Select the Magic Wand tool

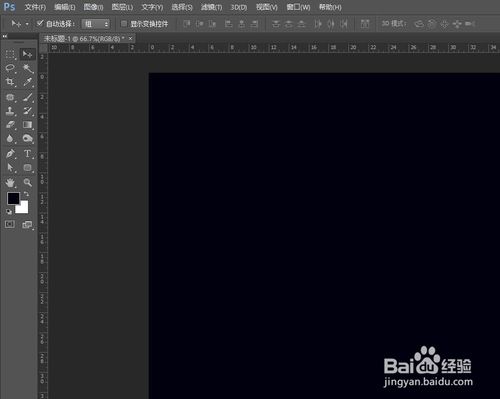pos(28,68)
